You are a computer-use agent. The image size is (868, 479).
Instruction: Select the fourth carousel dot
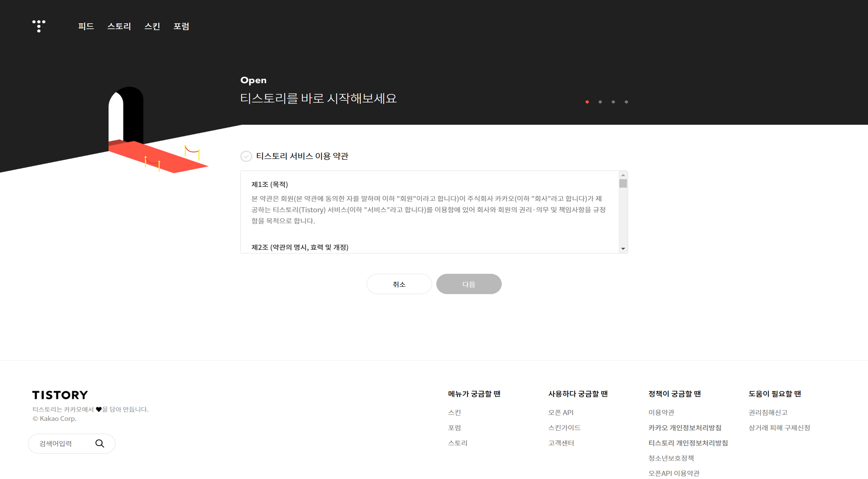626,102
